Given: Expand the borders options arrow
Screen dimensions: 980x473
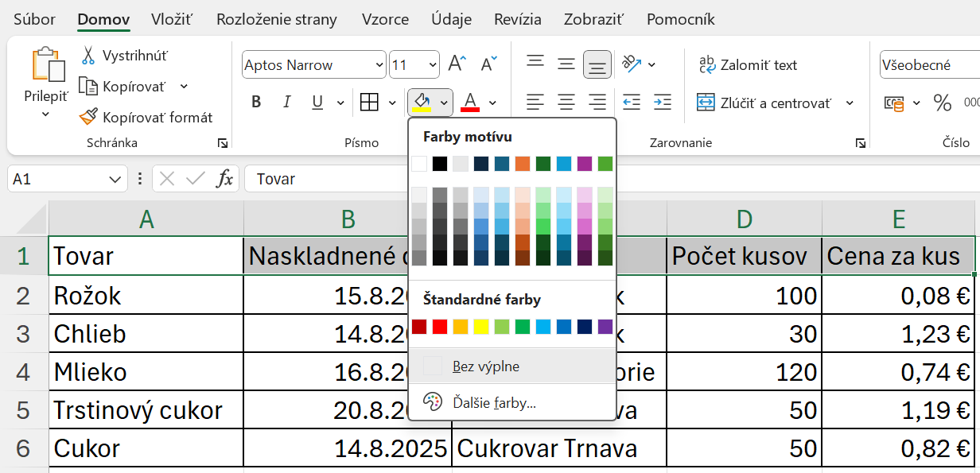Looking at the screenshot, I should pyautogui.click(x=392, y=103).
